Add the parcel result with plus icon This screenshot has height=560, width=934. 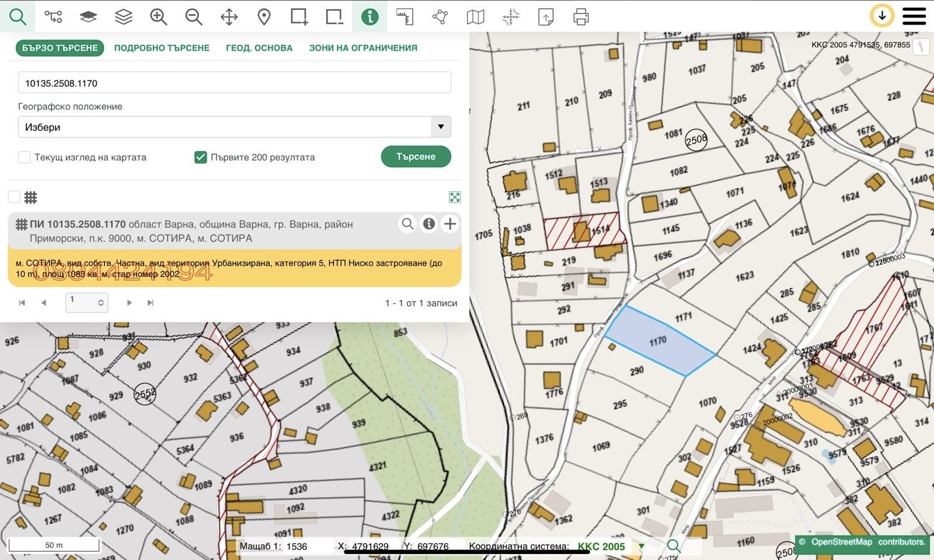pos(450,224)
